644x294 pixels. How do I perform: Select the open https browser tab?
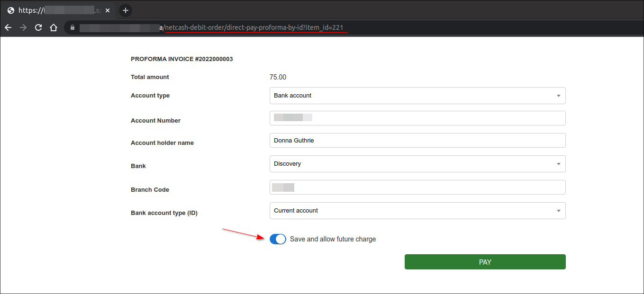tap(57, 10)
